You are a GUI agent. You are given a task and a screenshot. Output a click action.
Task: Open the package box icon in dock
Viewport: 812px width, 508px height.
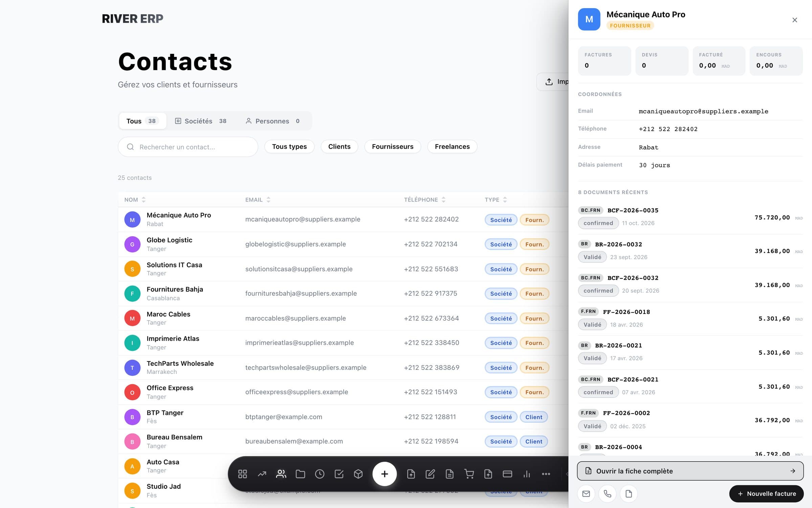tap(358, 474)
